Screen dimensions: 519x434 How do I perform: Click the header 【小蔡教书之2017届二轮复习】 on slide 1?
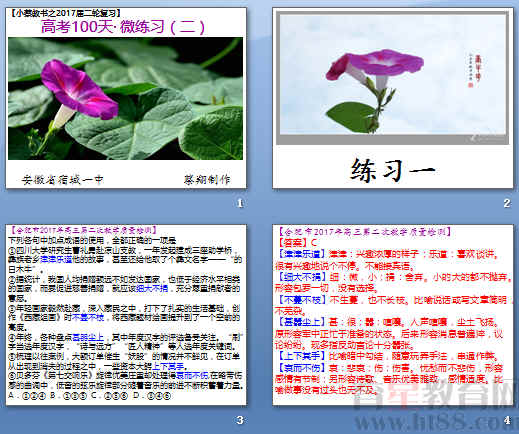pos(65,14)
